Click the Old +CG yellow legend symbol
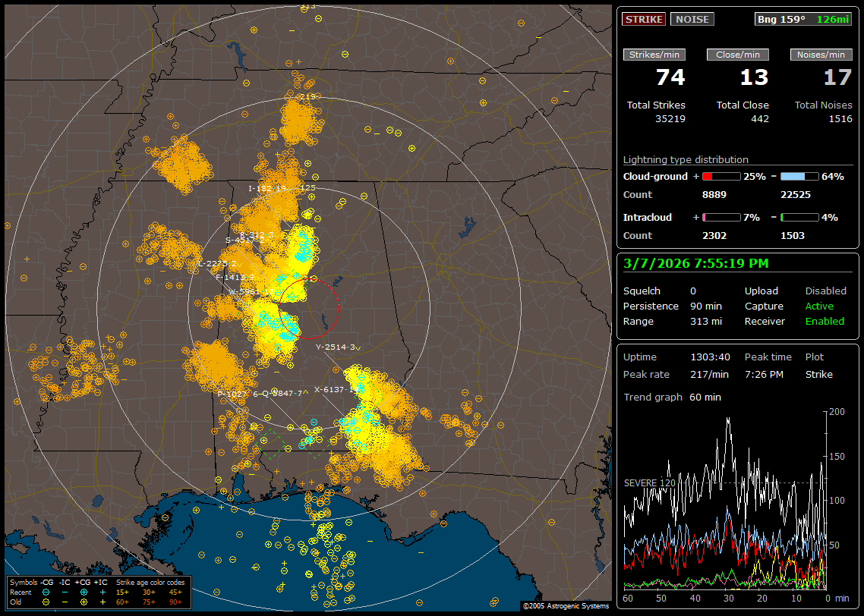Viewport: 864px width, 616px height. (84, 602)
